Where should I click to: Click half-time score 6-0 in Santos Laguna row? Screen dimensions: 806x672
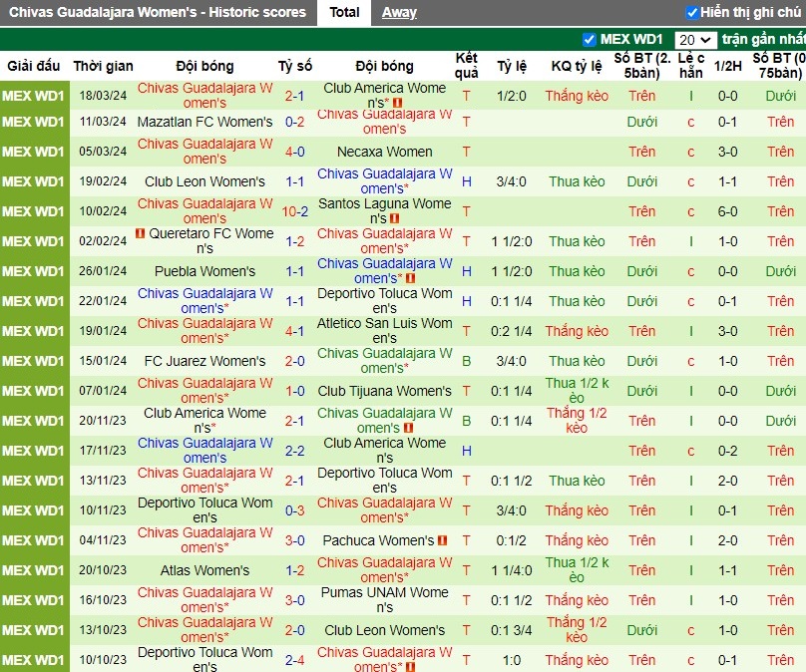coord(728,211)
